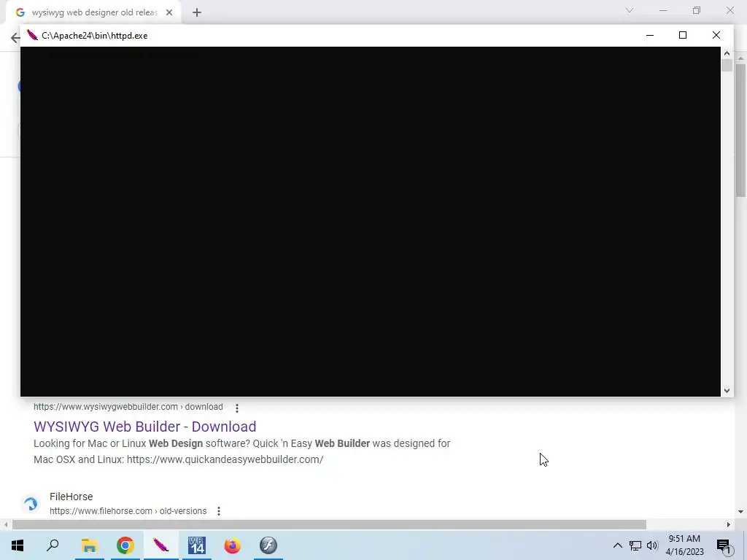
Task: Open the notification center icon
Action: pos(724,545)
